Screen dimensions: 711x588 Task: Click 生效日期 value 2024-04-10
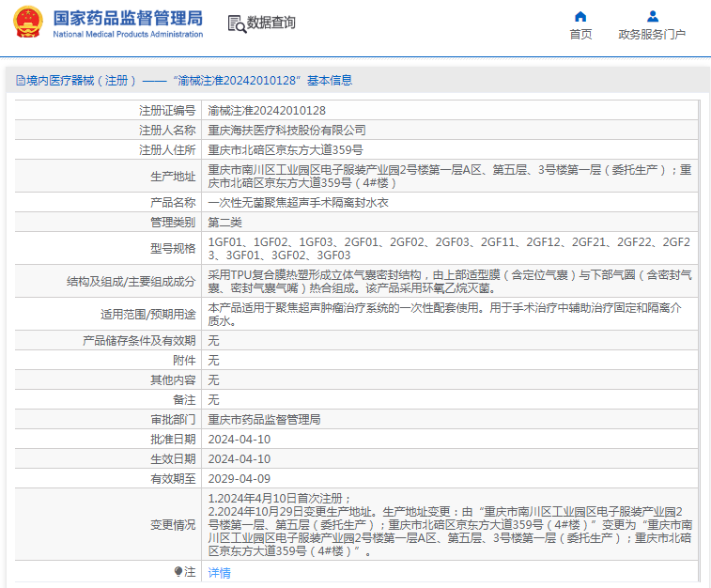[239, 458]
